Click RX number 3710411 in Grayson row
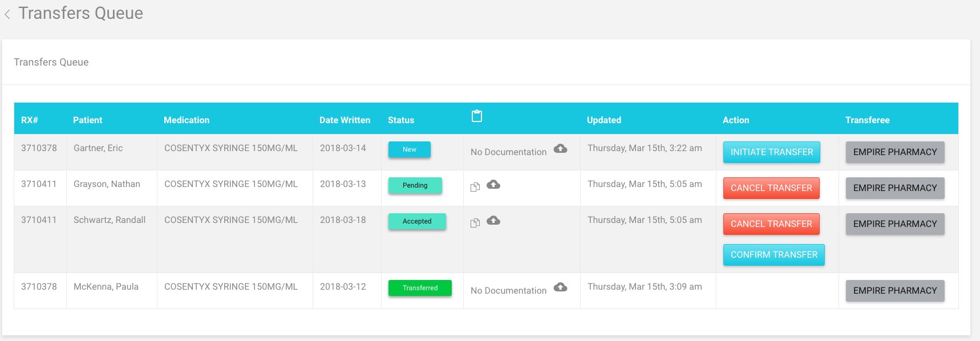The image size is (980, 341). click(x=39, y=184)
